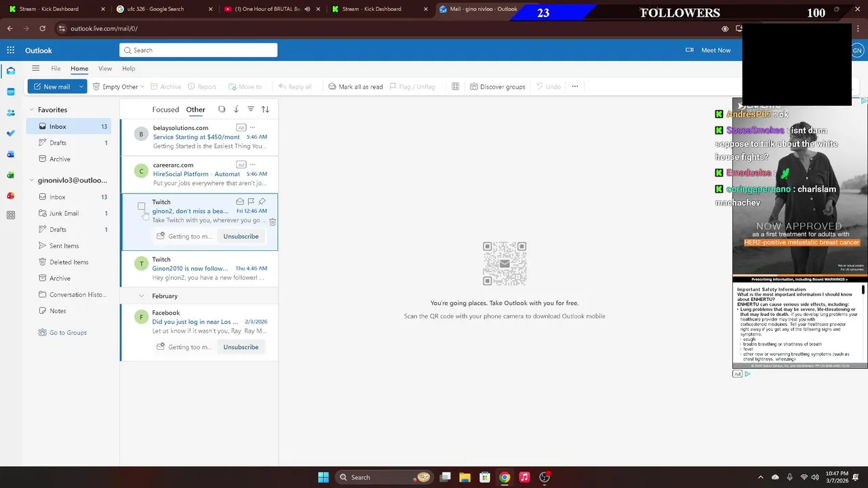Tick the Twitch ginon2 message checkbox
The image size is (868, 488).
coord(141,206)
